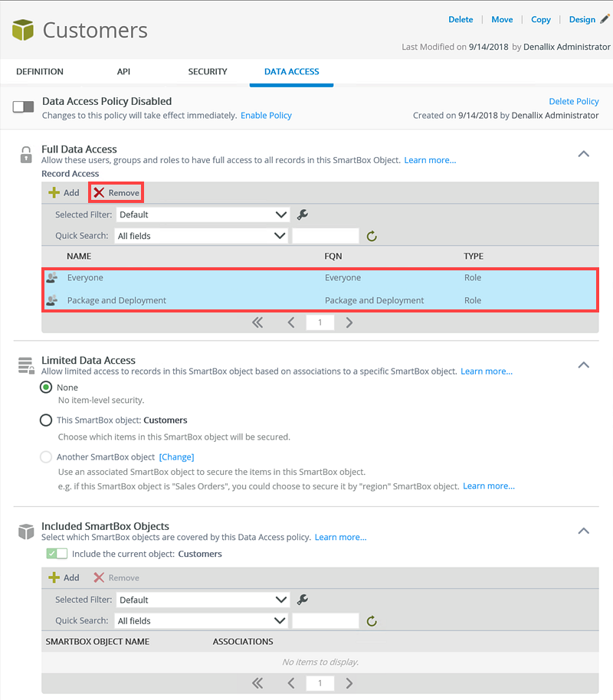This screenshot has width=613, height=700.
Task: Open Selected Filter dropdown in Record Access
Action: click(x=203, y=214)
